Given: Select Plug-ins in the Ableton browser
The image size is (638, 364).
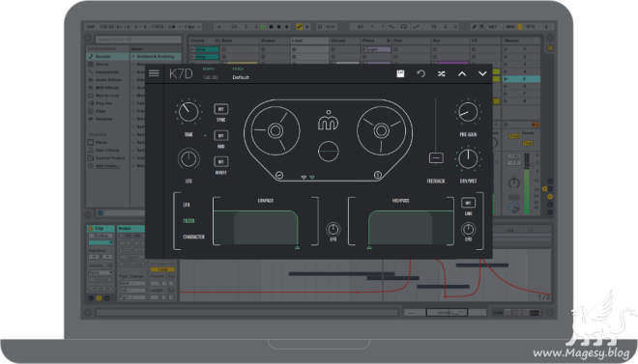Looking at the screenshot, I should (108, 103).
